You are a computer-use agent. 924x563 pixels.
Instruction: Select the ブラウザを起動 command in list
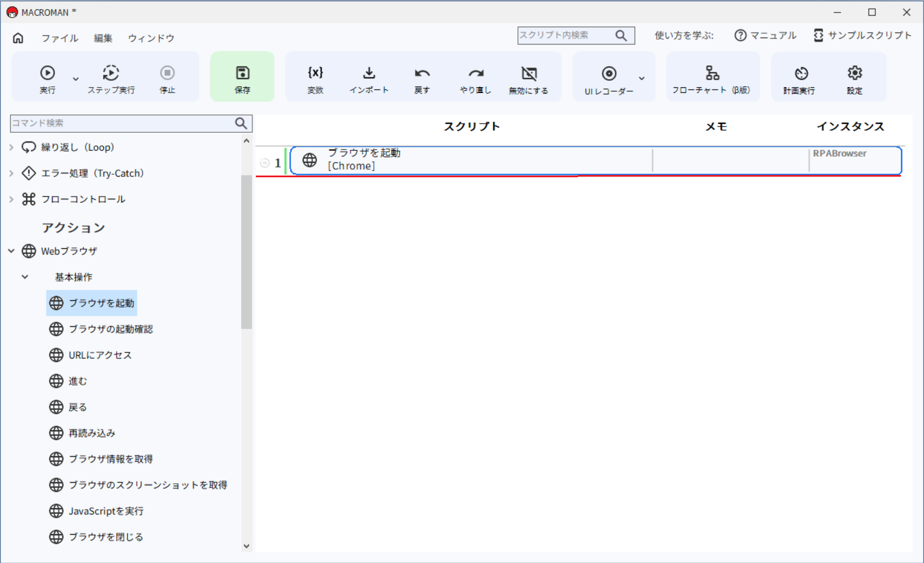pyautogui.click(x=91, y=303)
